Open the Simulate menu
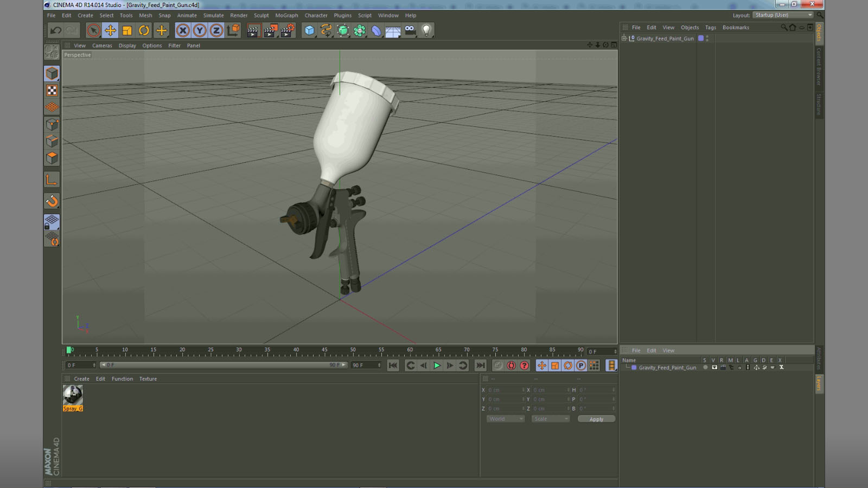868x488 pixels. click(x=213, y=16)
